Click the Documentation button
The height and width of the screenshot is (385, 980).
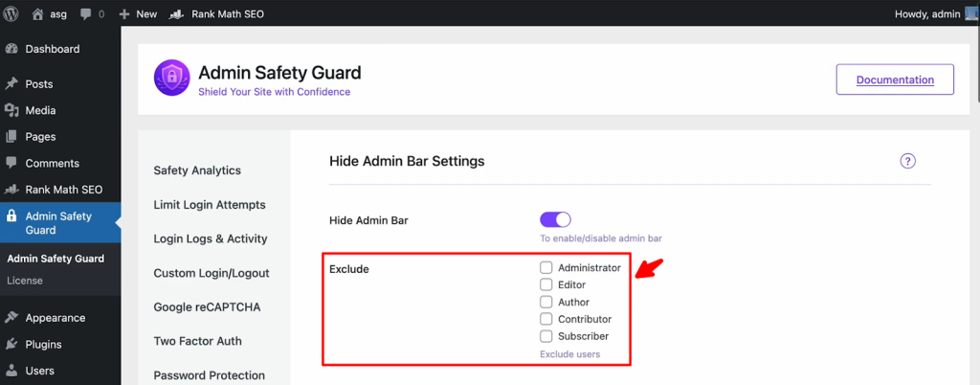point(895,79)
